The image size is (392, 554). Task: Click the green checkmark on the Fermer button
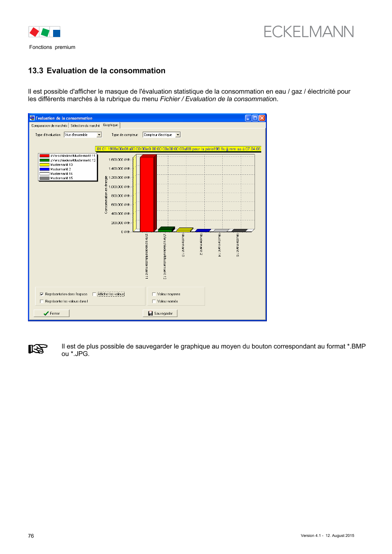point(46,313)
